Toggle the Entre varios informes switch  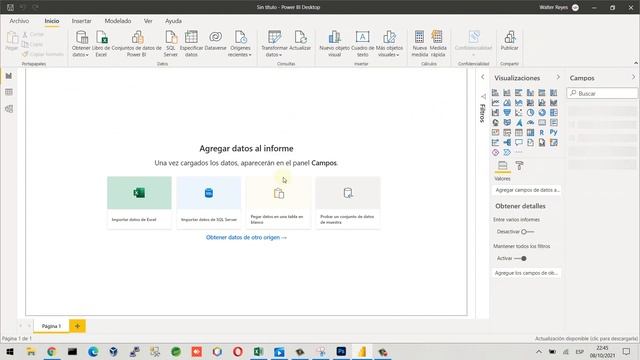tap(527, 232)
